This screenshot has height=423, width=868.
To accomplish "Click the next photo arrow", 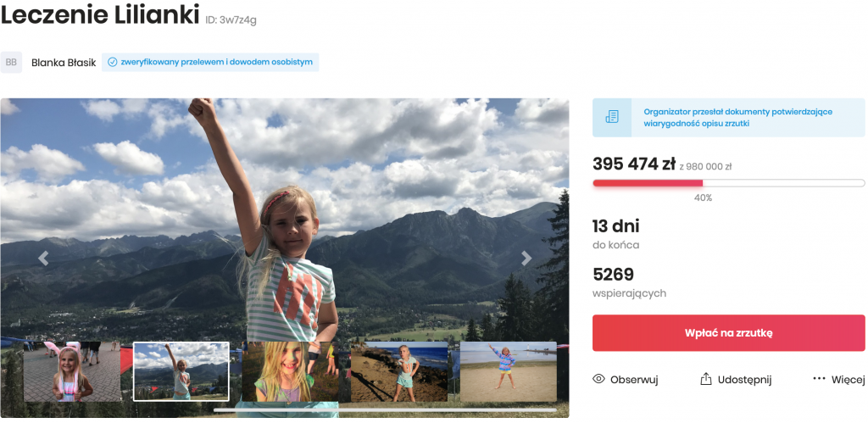I will (526, 259).
